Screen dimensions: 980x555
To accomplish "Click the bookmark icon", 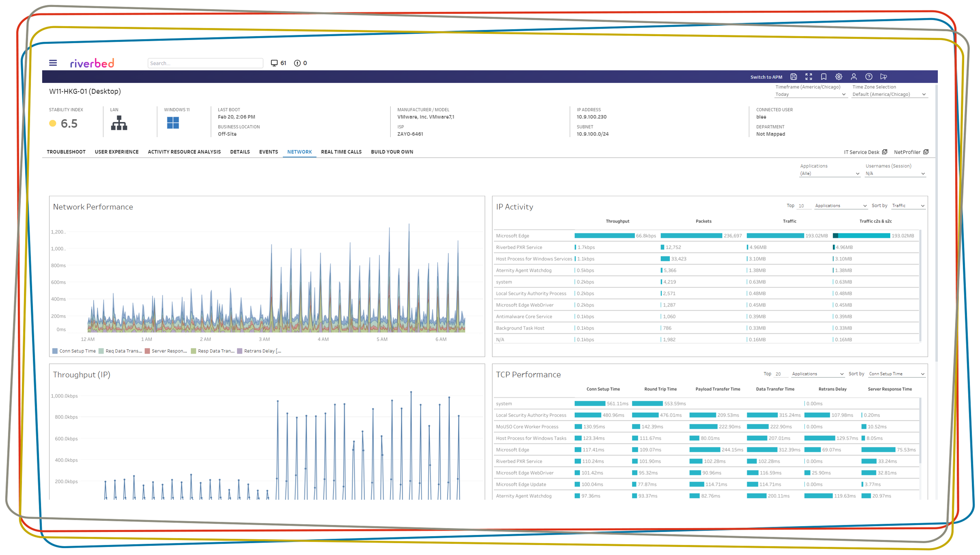I will [824, 77].
